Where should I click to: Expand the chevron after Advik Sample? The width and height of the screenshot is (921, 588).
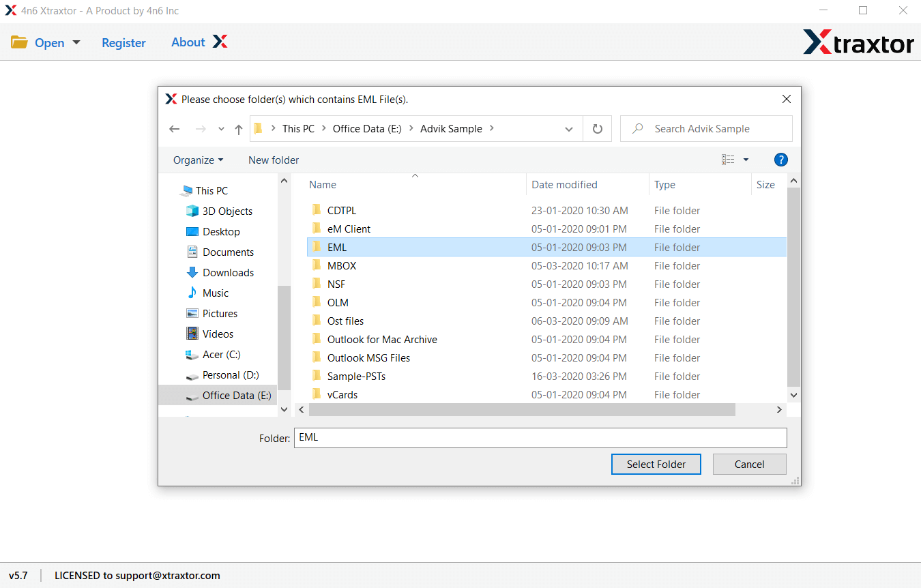point(492,128)
